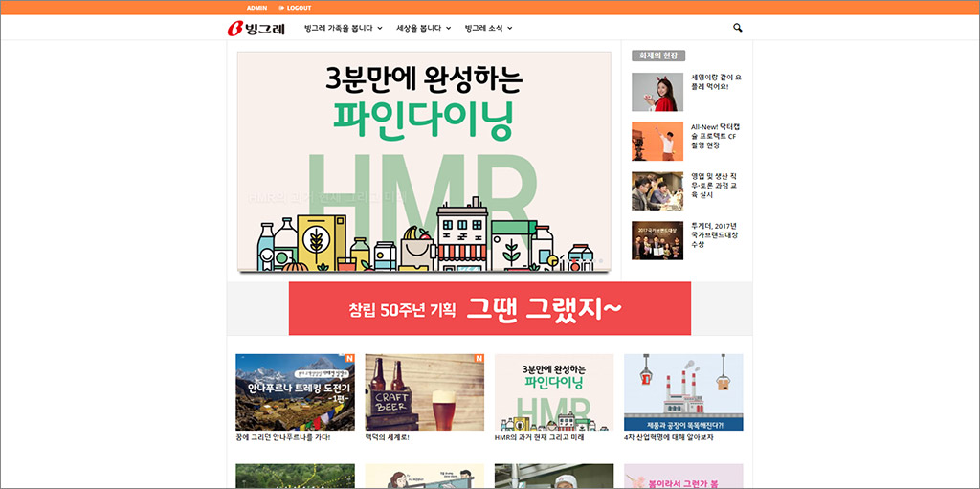Click the 화제의 현장 section label
The height and width of the screenshot is (489, 980).
tap(658, 56)
